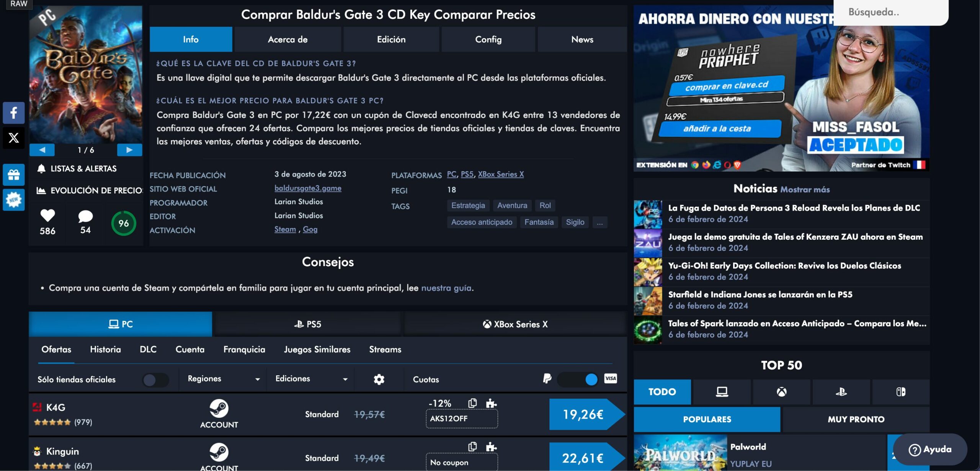Viewport: 980px width, 471px height.
Task: Select the PS5 platform tab
Action: (x=308, y=324)
